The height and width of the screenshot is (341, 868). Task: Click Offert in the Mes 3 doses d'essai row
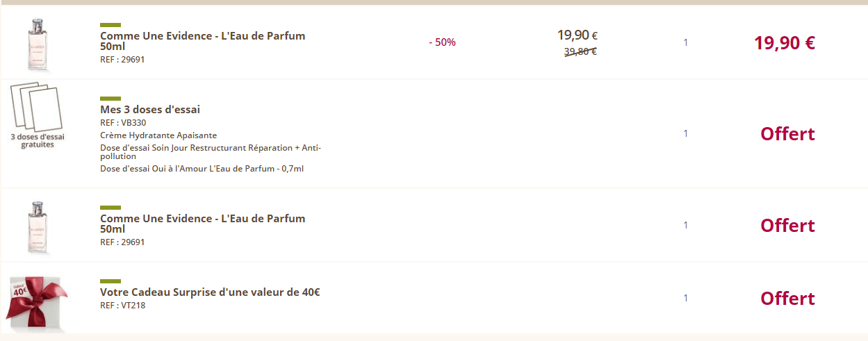tap(787, 134)
